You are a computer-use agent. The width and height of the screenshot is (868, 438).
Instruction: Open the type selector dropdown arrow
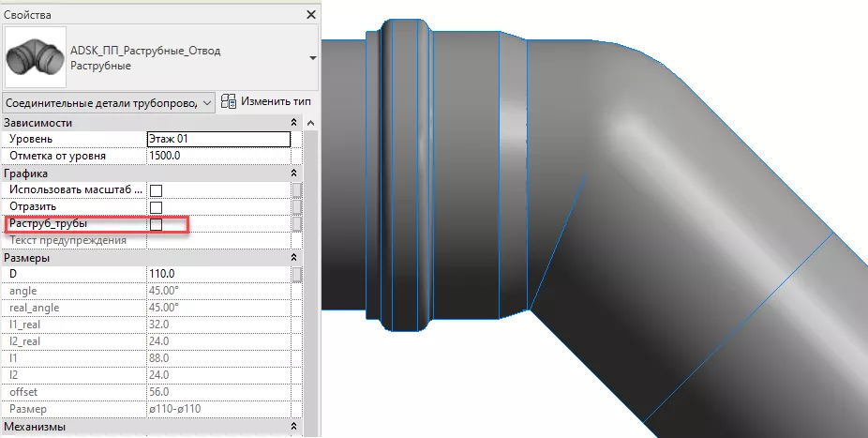tap(311, 58)
